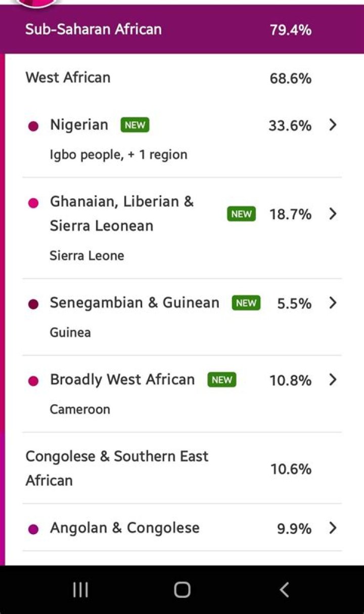Open the Android recent apps icon
The image size is (364, 614).
[x=80, y=590]
